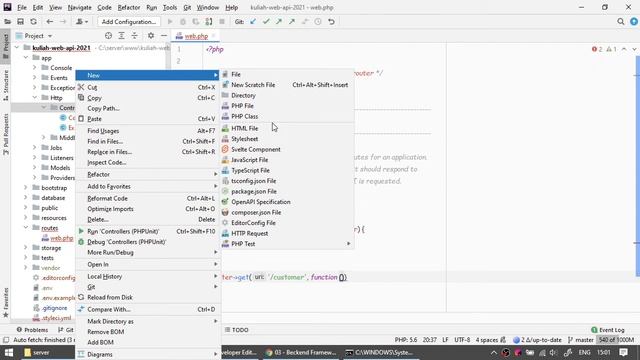Screen dimensions: 640x360
Task: Select web.php file in project tree
Action: click(61, 238)
